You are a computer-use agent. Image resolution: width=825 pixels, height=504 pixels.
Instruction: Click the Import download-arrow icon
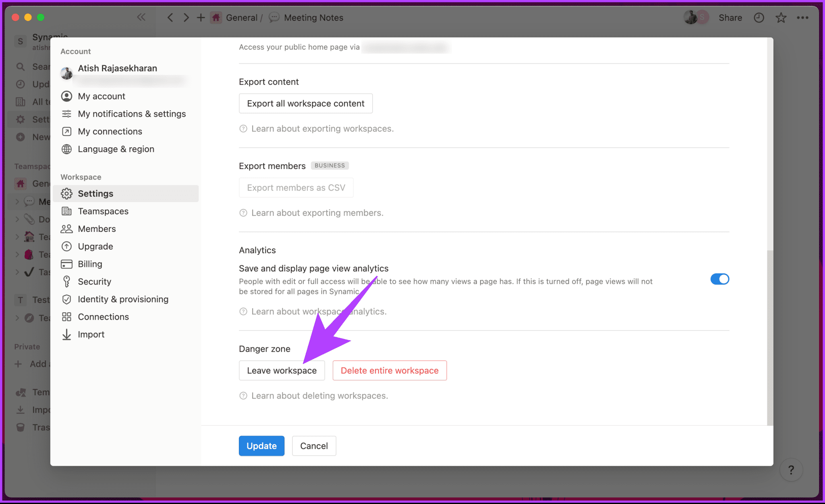[x=66, y=335]
